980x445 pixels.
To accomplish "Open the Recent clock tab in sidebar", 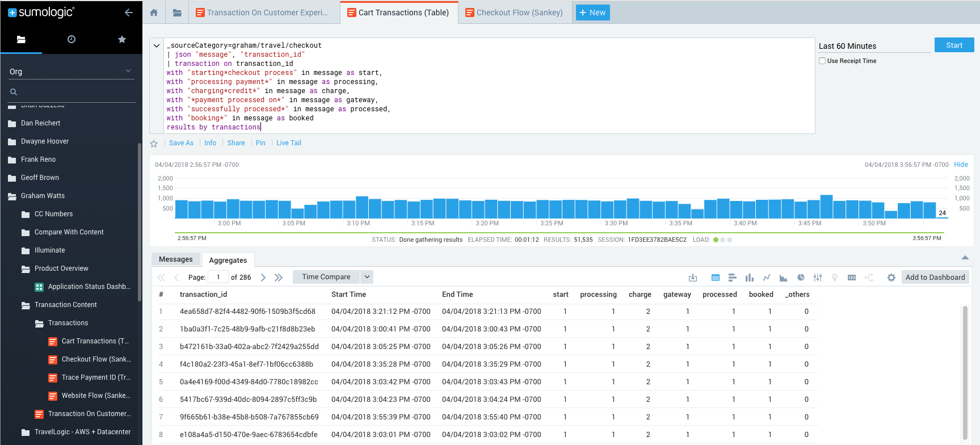I will tap(71, 39).
